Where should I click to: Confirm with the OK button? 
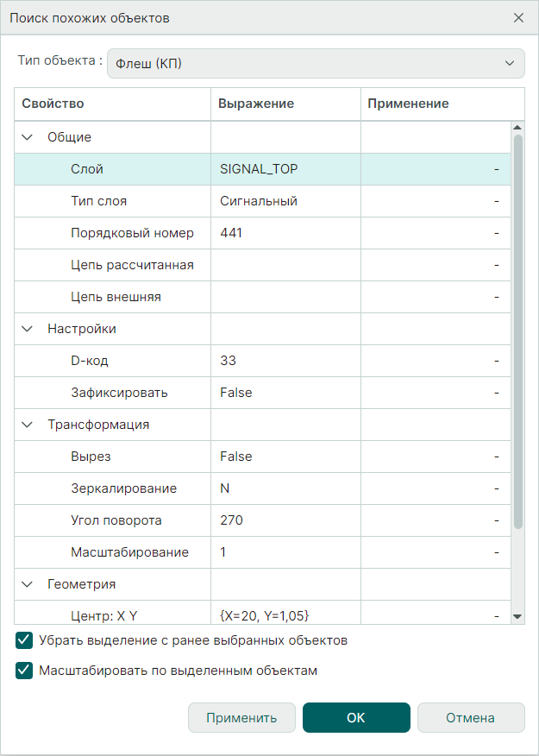click(356, 717)
